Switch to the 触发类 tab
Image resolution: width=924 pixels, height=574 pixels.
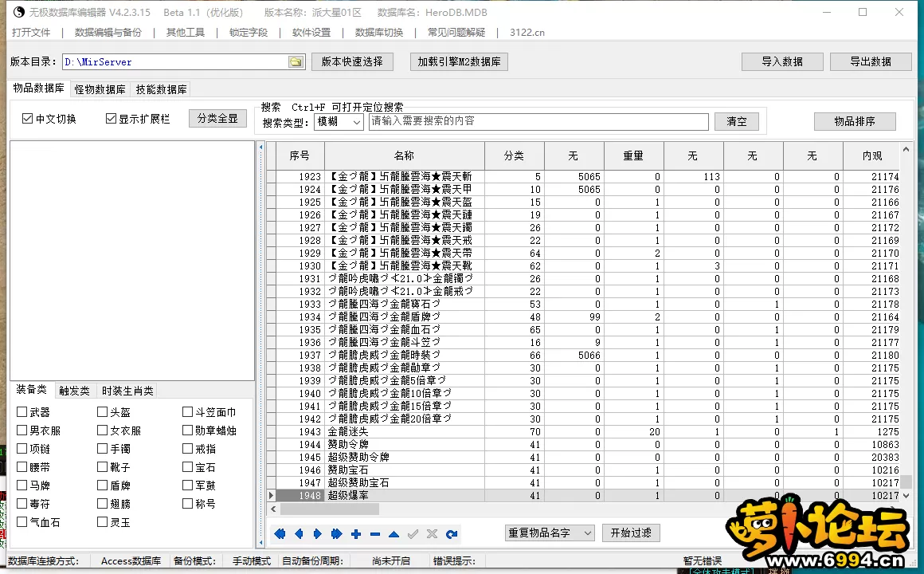pos(74,391)
